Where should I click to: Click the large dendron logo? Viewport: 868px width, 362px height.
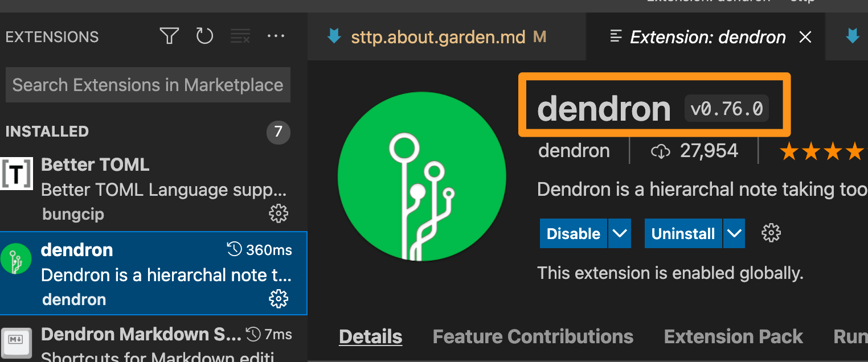422,175
